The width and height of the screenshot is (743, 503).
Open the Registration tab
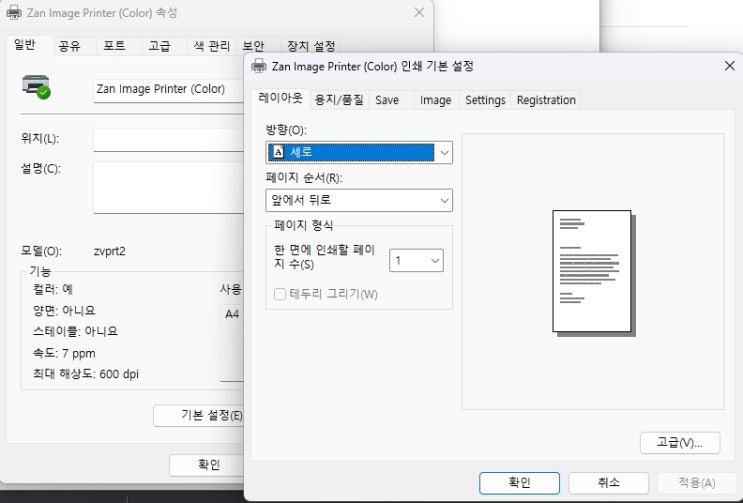[x=546, y=100]
